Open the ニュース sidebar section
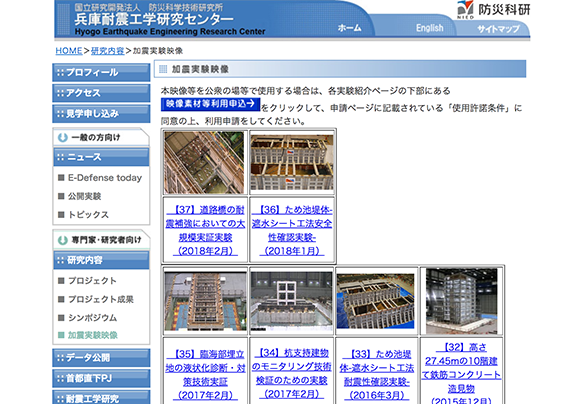 pyautogui.click(x=101, y=157)
